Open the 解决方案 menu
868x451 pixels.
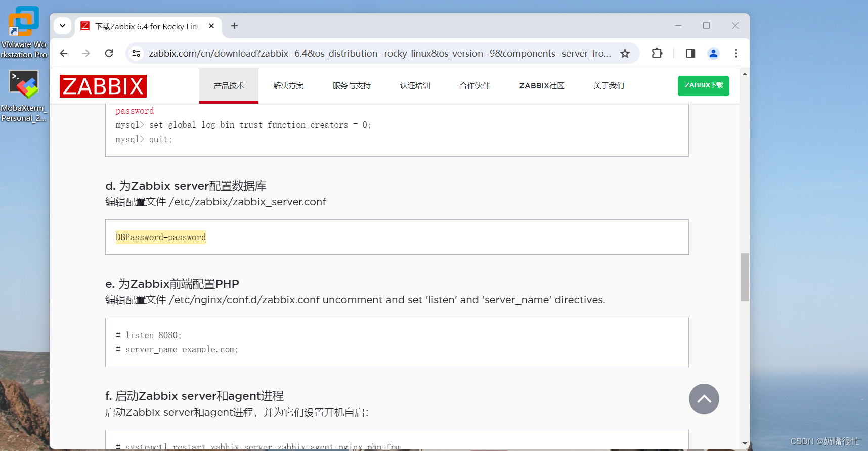[x=289, y=86]
